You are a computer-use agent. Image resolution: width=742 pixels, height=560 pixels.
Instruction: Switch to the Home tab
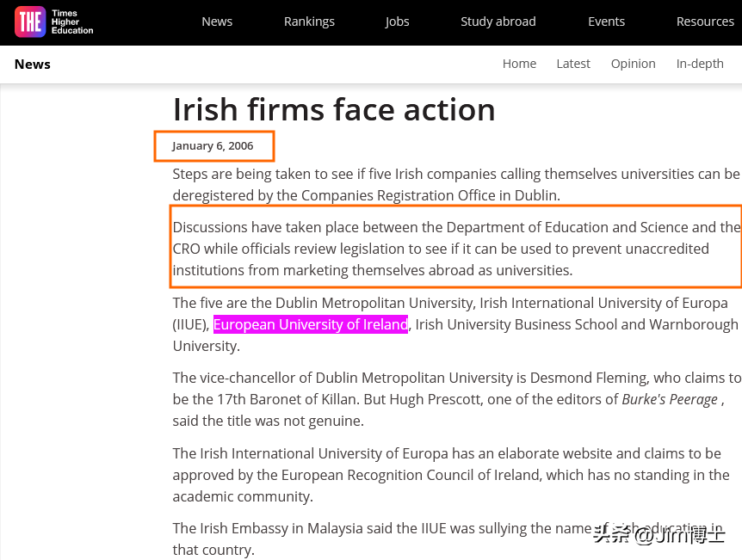coord(519,64)
